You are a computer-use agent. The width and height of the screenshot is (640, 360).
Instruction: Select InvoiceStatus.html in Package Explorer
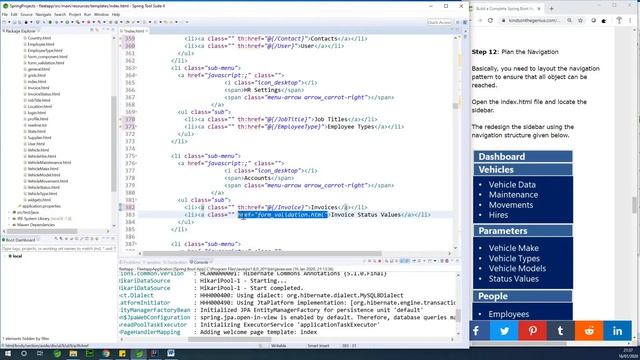44,94
